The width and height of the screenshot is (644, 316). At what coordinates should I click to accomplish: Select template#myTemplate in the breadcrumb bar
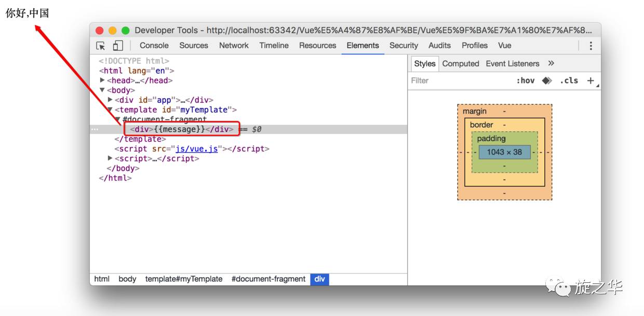[184, 279]
